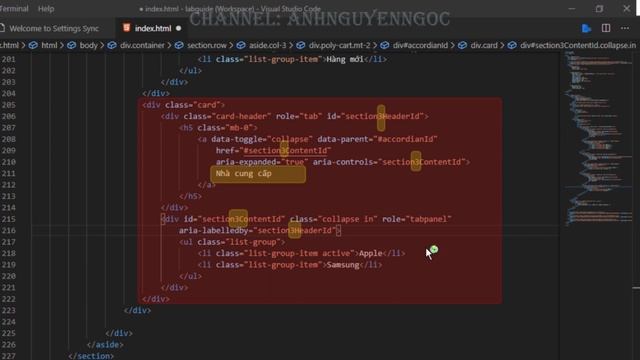Click the closing aside tag on line 226
This screenshot has height=360, width=640.
pyautogui.click(x=105, y=345)
